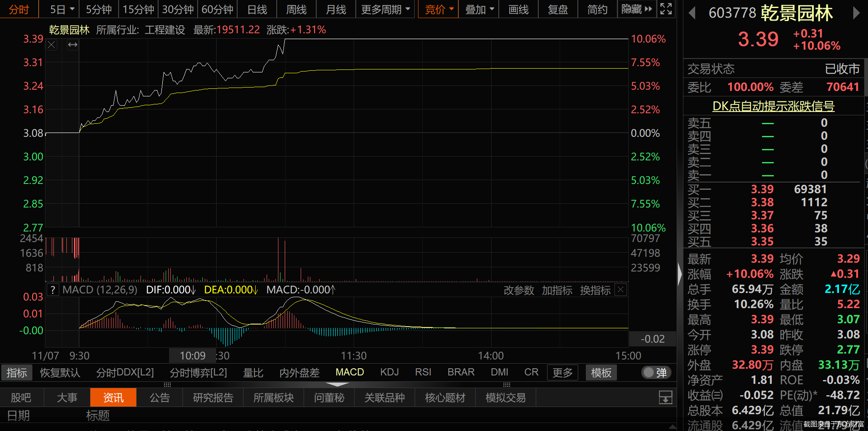868x431 pixels.
Task: Open the 更多 indicators button
Action: pos(563,372)
